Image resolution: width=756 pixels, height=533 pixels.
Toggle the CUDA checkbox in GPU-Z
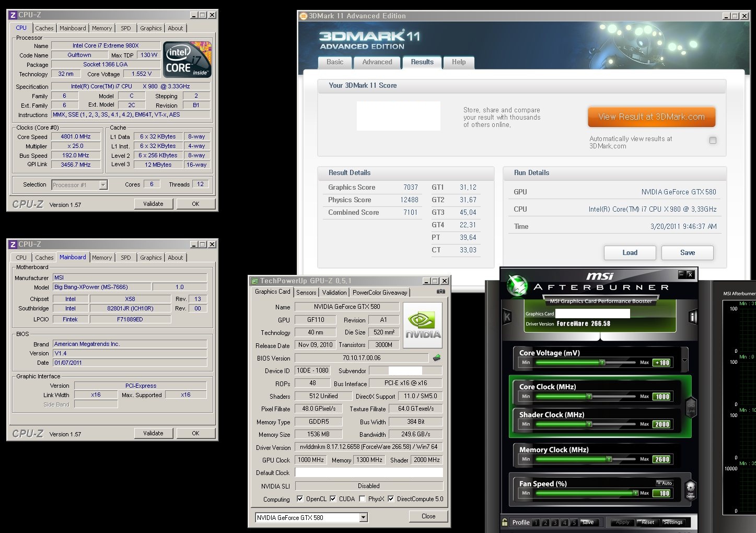(x=333, y=499)
